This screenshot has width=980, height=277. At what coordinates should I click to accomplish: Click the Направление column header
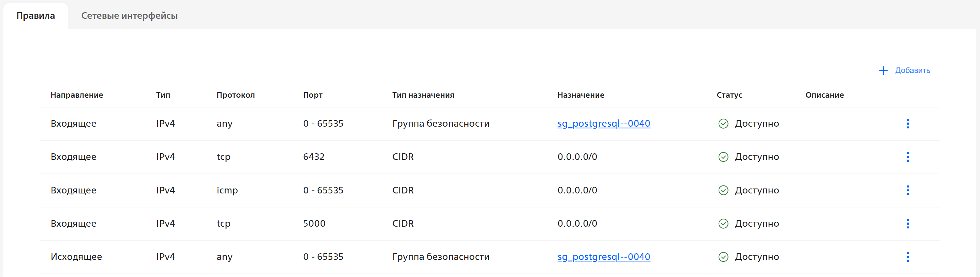[x=77, y=95]
